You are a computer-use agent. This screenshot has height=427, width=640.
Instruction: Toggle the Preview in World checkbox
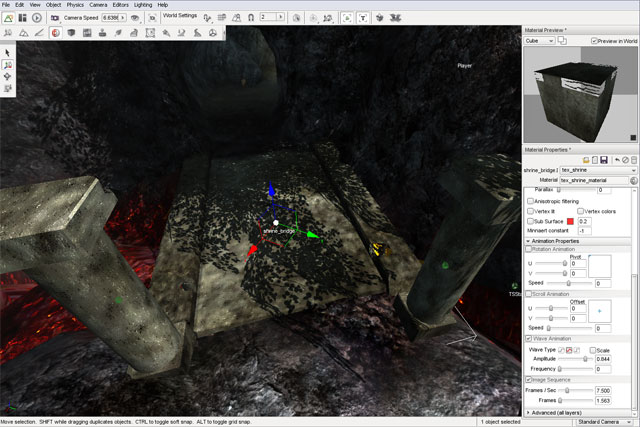point(594,41)
